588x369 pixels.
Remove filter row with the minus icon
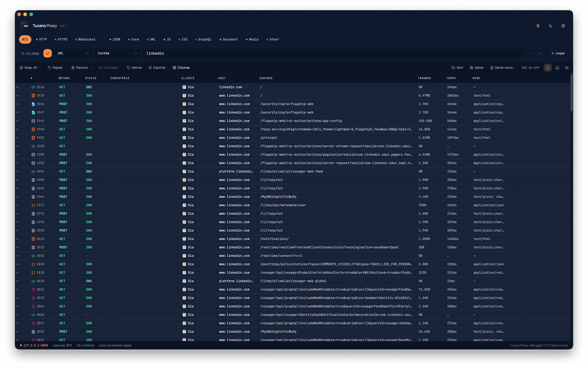point(530,53)
